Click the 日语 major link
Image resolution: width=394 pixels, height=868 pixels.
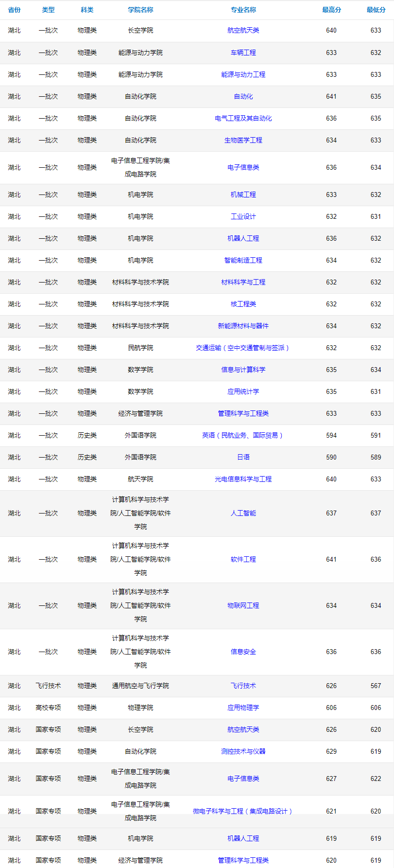[x=243, y=457]
